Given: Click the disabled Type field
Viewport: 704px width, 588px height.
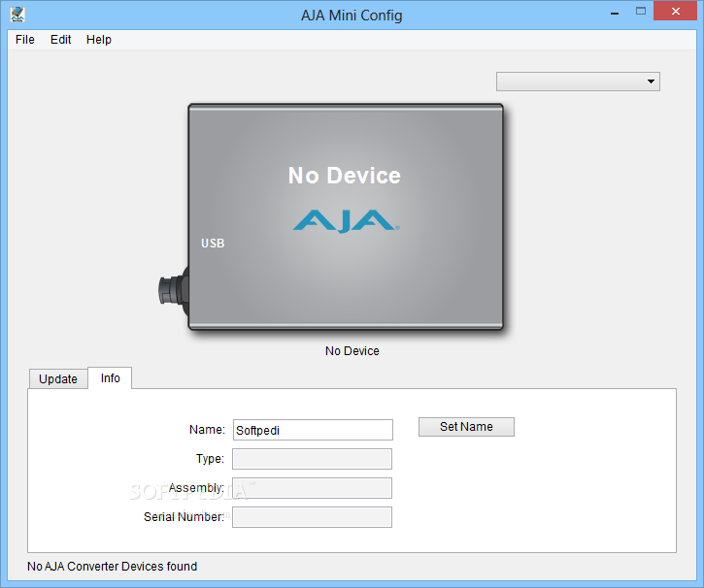Looking at the screenshot, I should coord(312,459).
